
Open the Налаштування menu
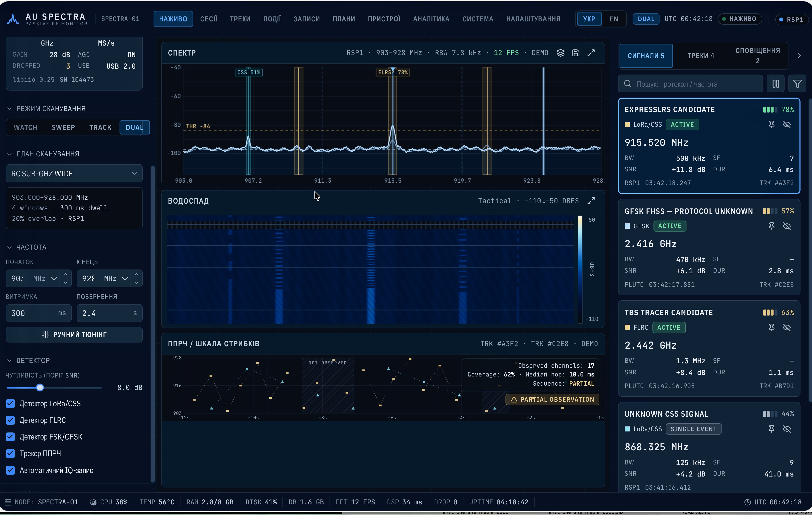pyautogui.click(x=534, y=19)
